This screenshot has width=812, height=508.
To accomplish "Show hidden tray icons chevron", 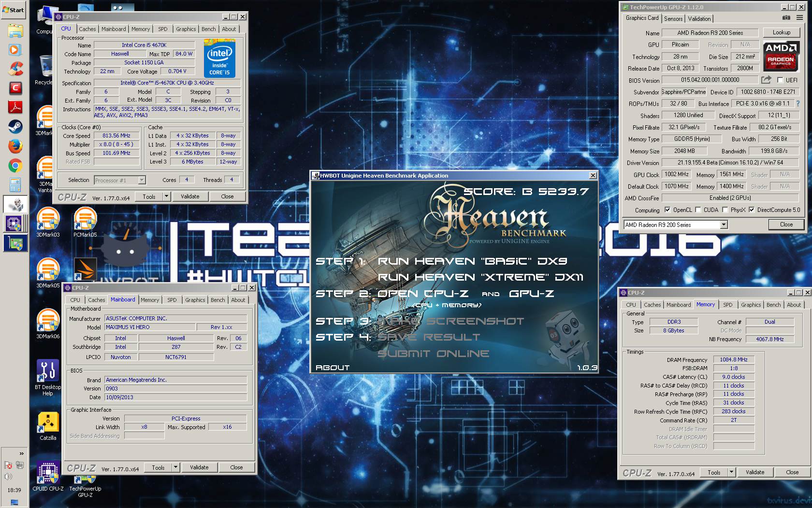I will (x=21, y=453).
